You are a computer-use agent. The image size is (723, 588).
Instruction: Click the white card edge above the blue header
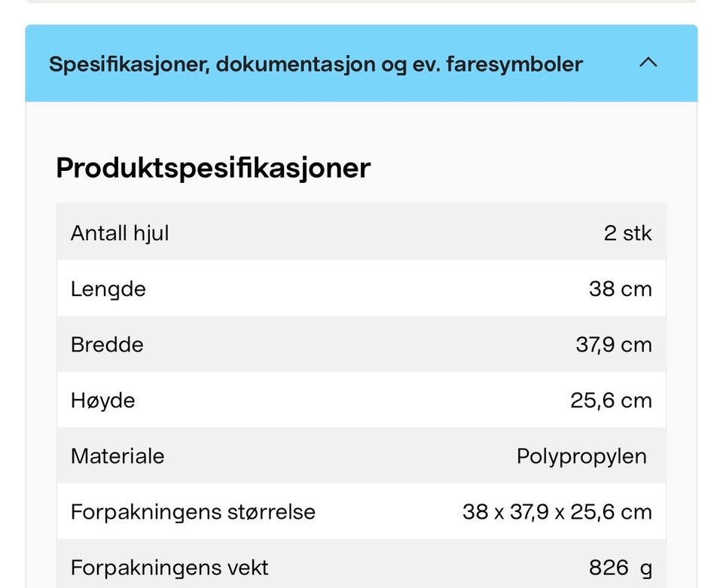click(361, 2)
